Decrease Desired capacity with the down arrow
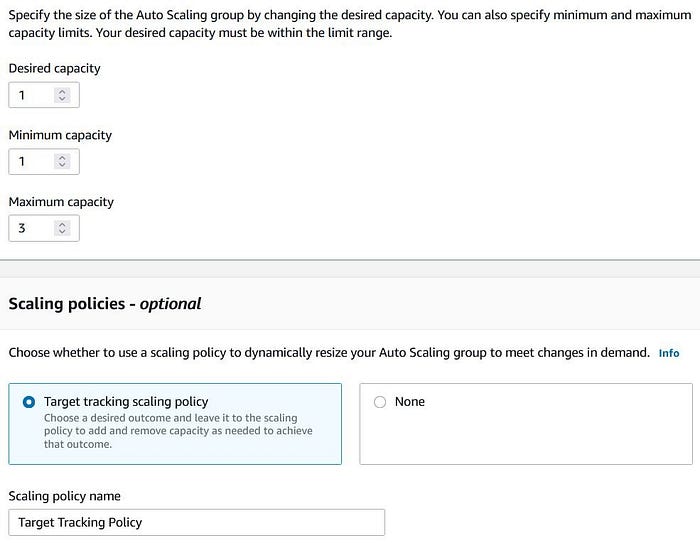 (62, 99)
